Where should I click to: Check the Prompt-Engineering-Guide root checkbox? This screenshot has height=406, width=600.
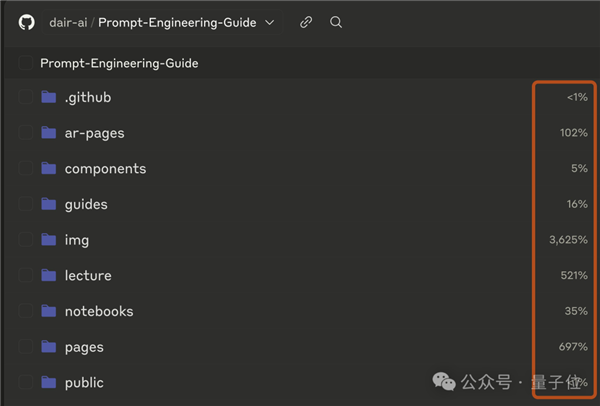(26, 63)
